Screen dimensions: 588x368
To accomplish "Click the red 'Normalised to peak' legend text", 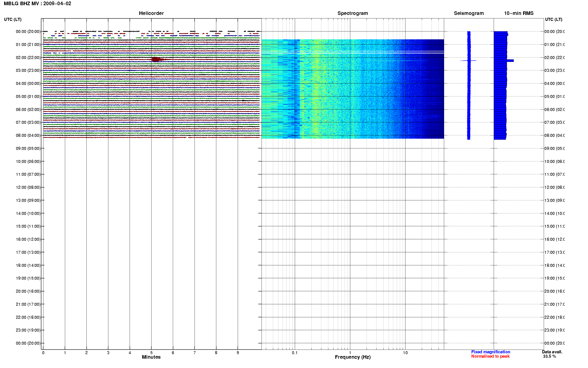I will point(490,356).
